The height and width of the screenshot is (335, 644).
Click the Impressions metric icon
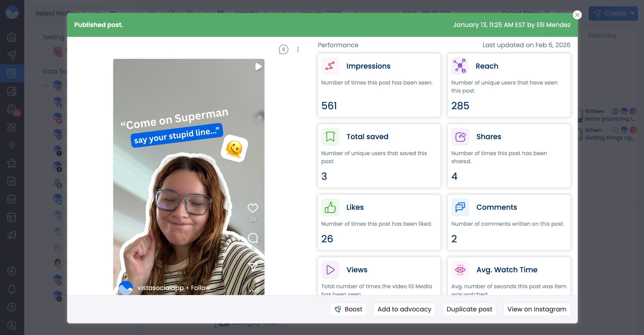coord(330,66)
